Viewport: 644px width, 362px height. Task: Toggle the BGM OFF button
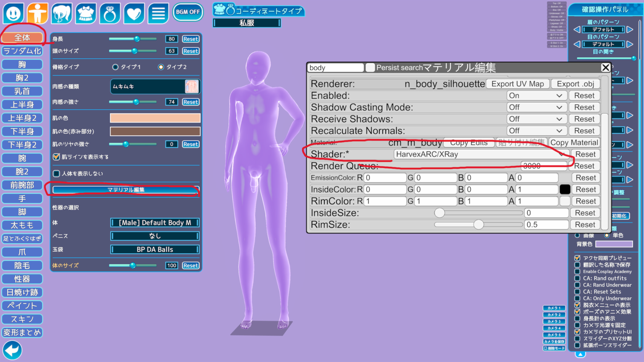(x=188, y=12)
